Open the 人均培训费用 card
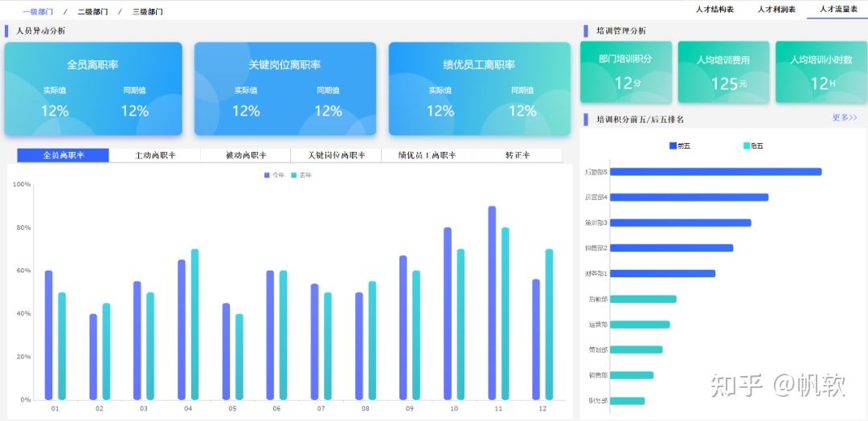This screenshot has height=421, width=868. pos(723,72)
